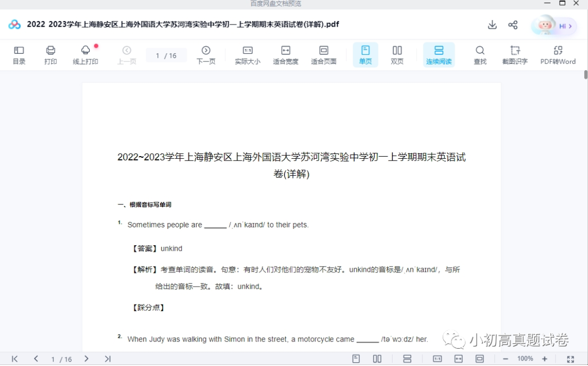588x366 pixels.
Task: Choose 适合页面 fit page view
Action: pos(323,55)
